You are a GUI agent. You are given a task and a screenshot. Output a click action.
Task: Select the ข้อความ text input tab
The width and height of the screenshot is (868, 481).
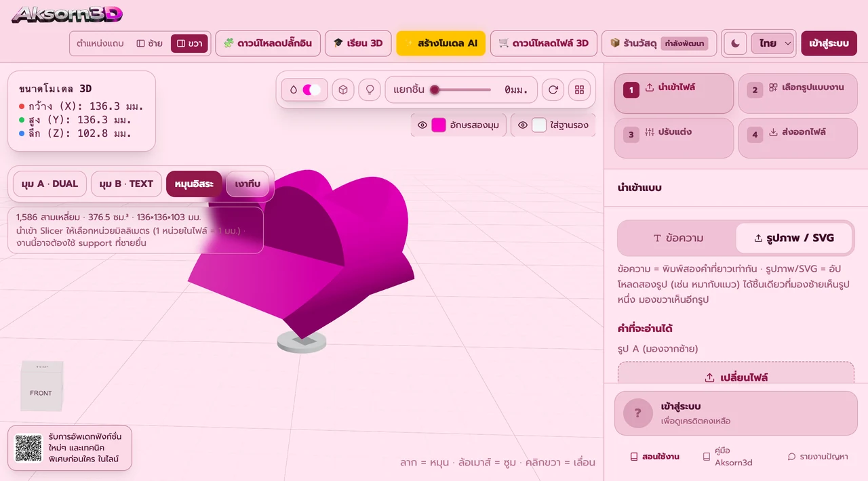point(678,238)
